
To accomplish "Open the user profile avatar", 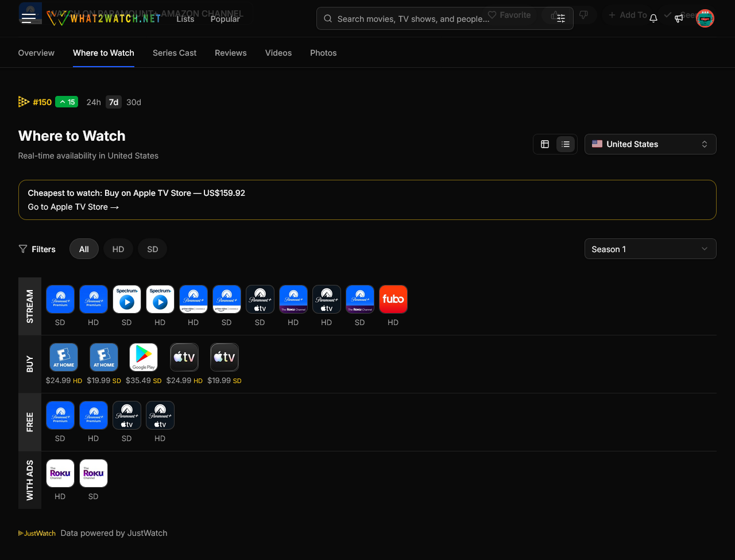I will tap(705, 18).
